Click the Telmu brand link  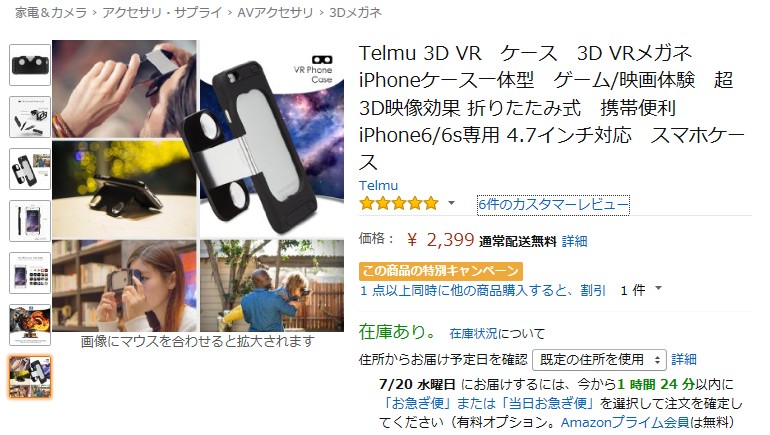pos(378,186)
